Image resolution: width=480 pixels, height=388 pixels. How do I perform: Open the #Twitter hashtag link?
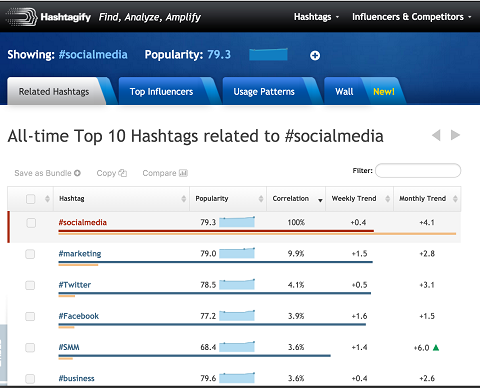click(x=75, y=285)
